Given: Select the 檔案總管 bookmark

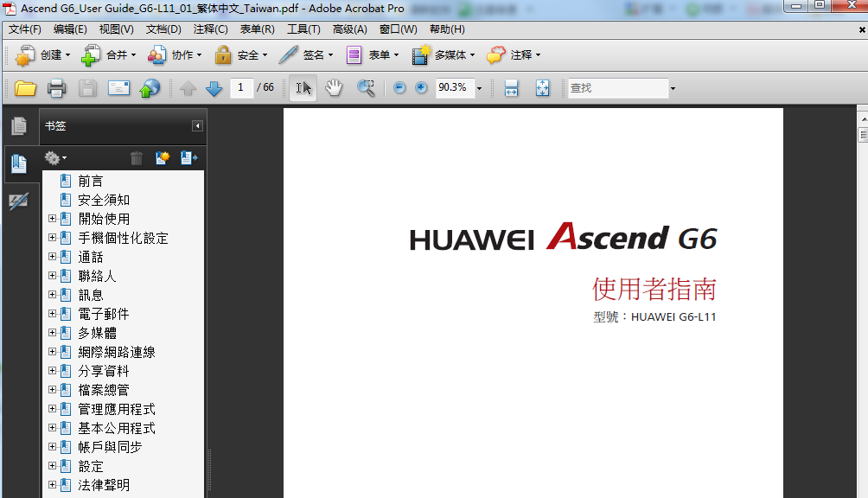Looking at the screenshot, I should point(104,390).
